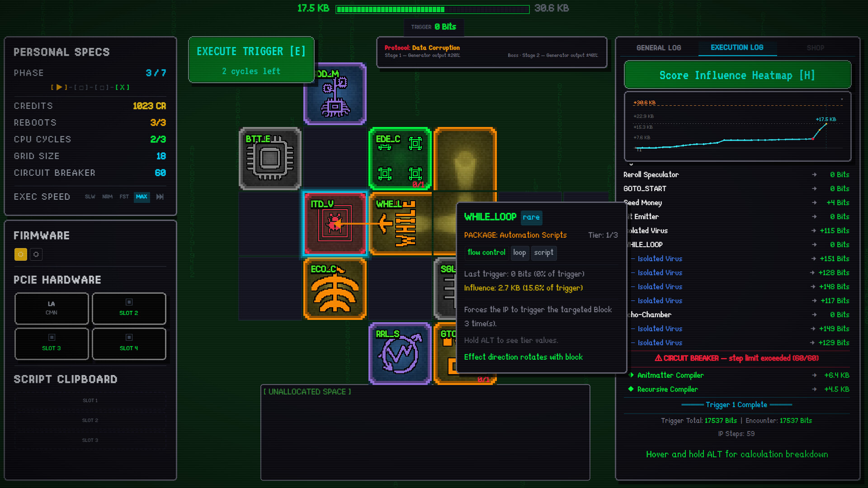Image resolution: width=868 pixels, height=488 pixels.
Task: Set exec speed to SLW
Action: (90, 197)
